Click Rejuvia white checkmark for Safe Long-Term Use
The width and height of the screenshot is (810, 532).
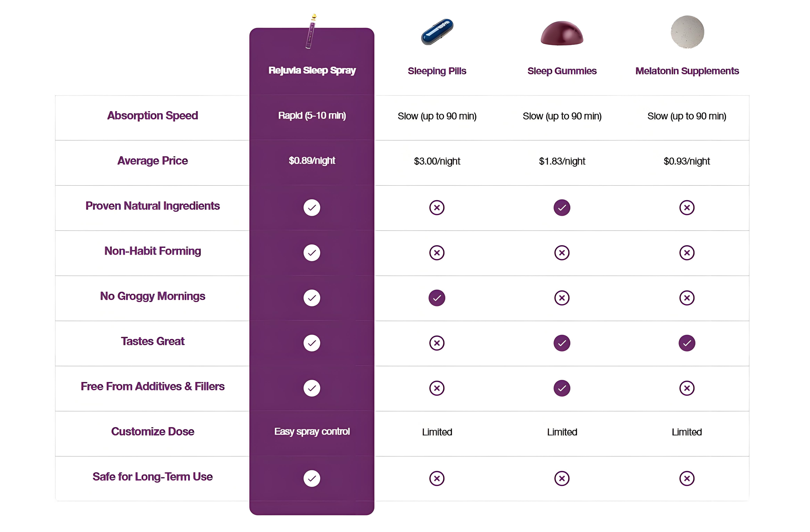[x=312, y=479]
